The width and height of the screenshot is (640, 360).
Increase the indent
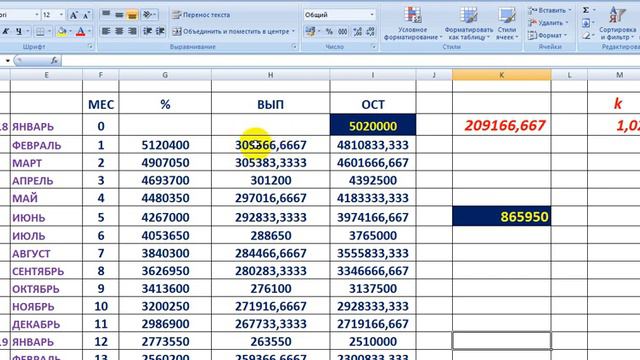pos(160,31)
